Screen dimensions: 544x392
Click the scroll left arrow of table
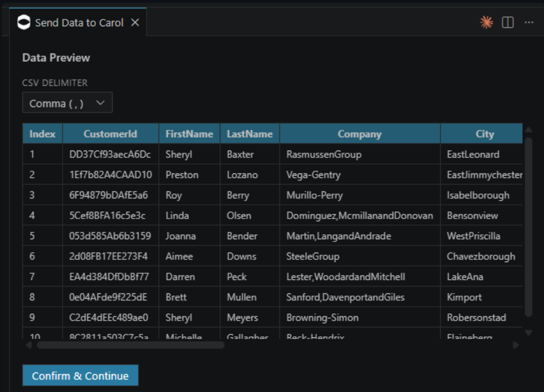click(x=29, y=345)
